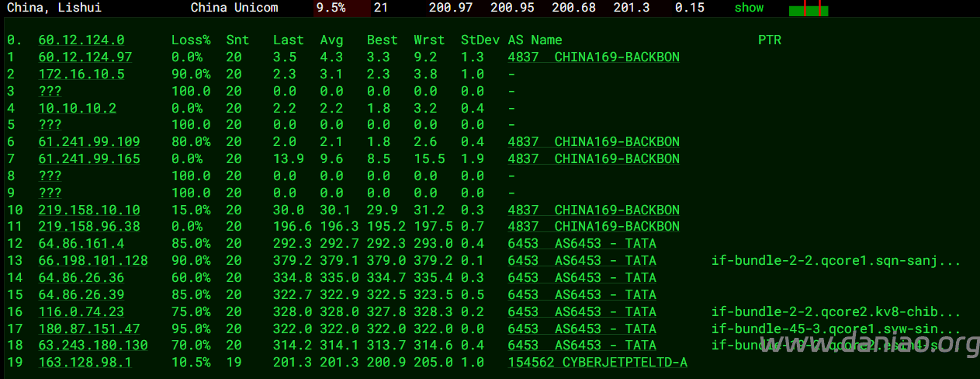This screenshot has width=980, height=379.
Task: Select hop 11 address 219.158.96.38
Action: (x=88, y=227)
